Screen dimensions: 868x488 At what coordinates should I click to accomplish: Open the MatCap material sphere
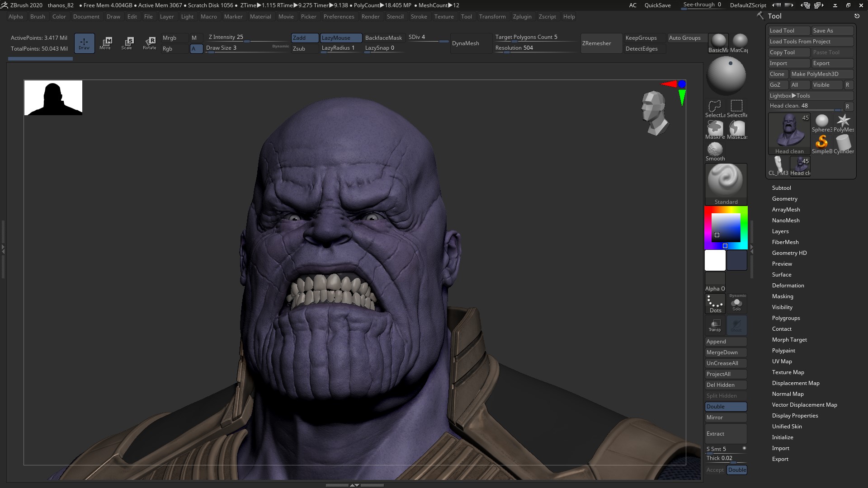[x=739, y=43]
